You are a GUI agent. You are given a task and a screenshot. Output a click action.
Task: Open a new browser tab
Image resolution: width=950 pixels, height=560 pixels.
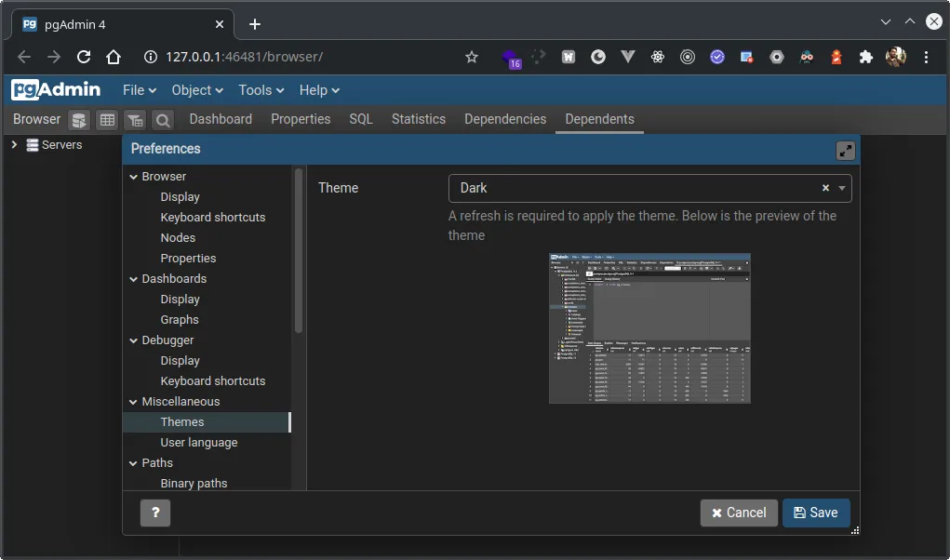[x=255, y=24]
